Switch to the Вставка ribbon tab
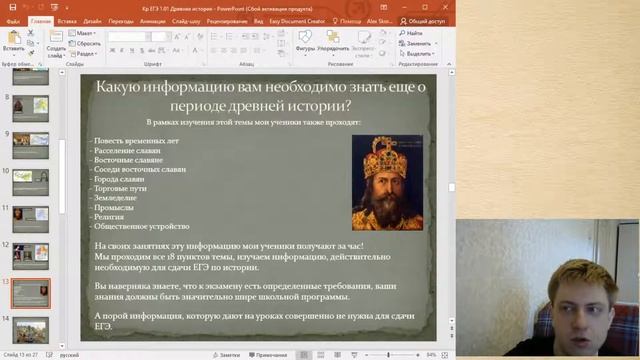The height and width of the screenshot is (360, 640). tap(67, 21)
